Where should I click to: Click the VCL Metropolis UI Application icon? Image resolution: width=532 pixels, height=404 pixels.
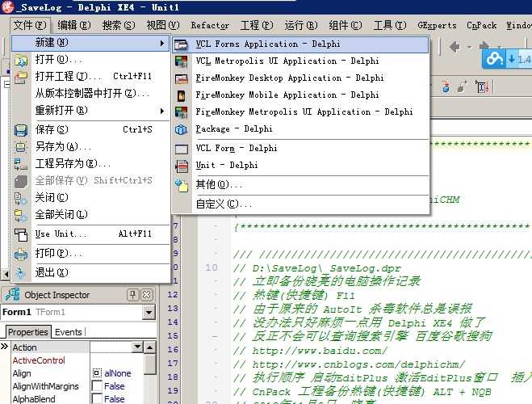click(x=181, y=61)
